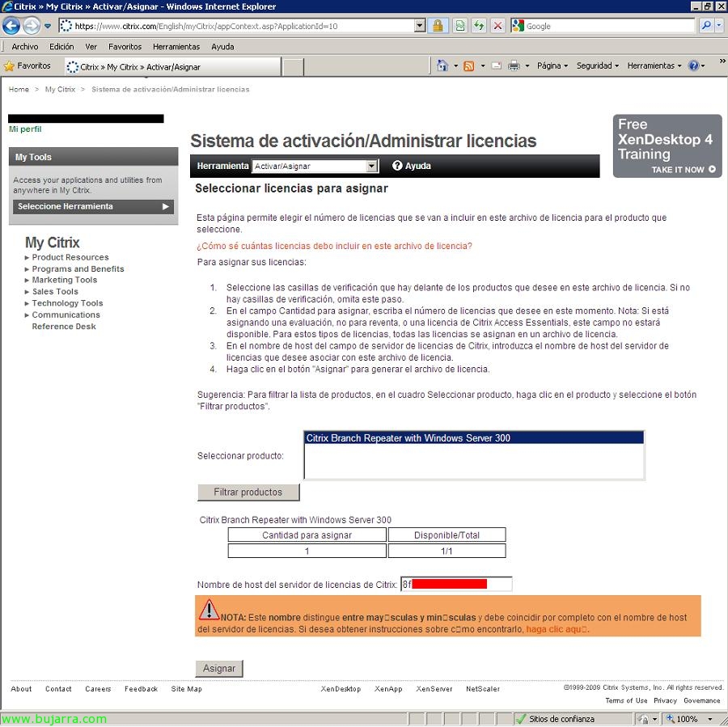Click the Seleccione Herramienta button
The height and width of the screenshot is (727, 728).
click(x=93, y=206)
